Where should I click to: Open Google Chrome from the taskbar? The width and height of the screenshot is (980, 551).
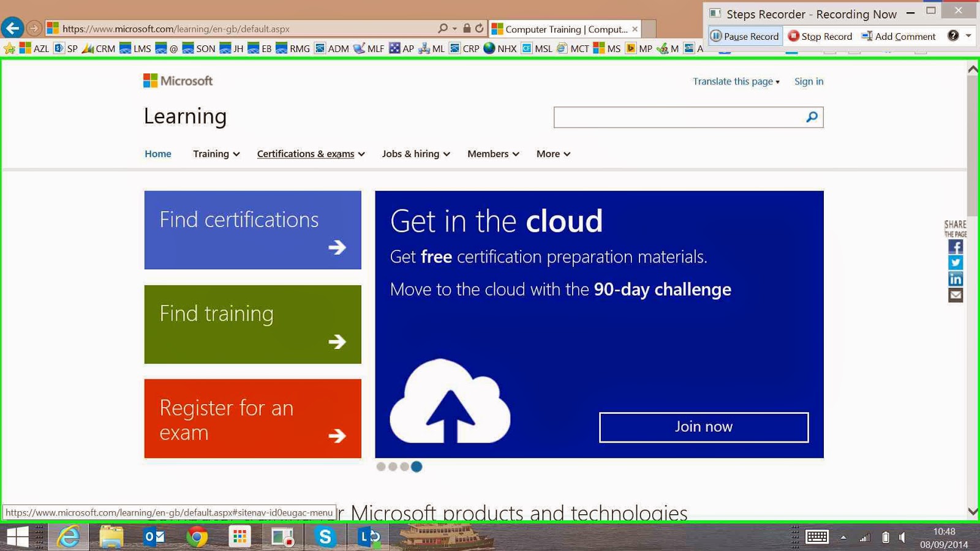coord(196,536)
